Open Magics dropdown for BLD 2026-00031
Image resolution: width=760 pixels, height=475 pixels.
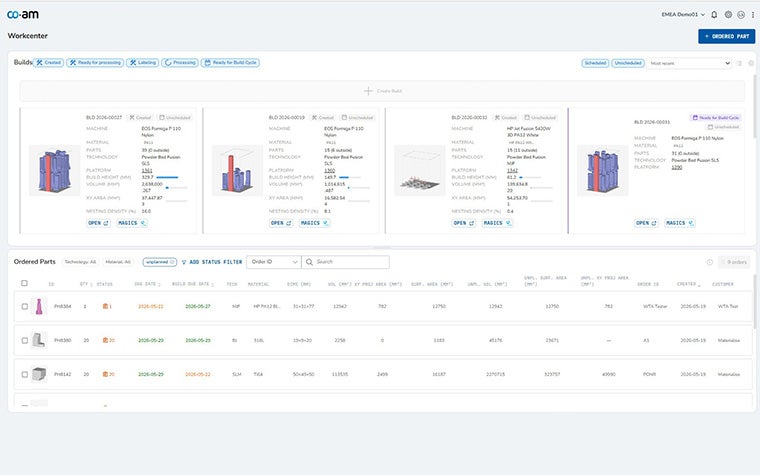[x=680, y=223]
